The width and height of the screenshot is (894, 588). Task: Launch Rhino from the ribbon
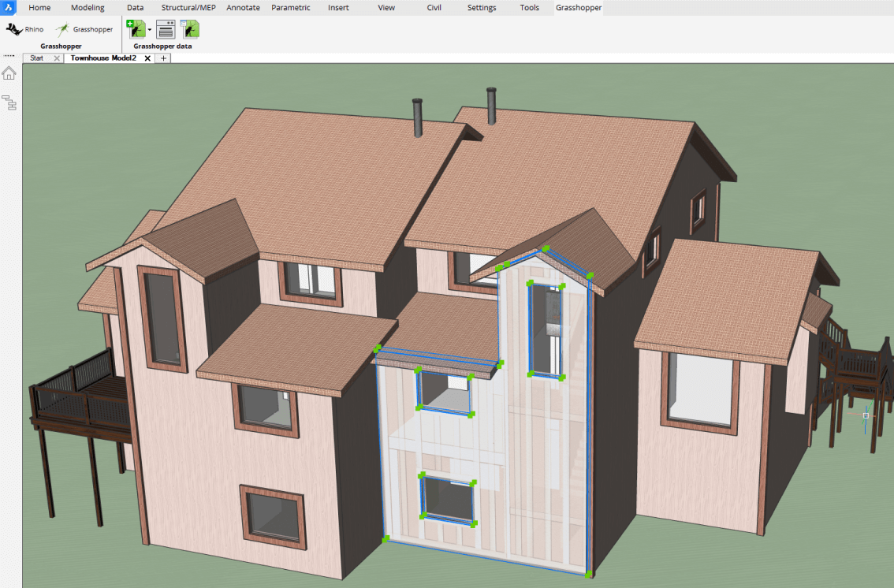point(24,29)
